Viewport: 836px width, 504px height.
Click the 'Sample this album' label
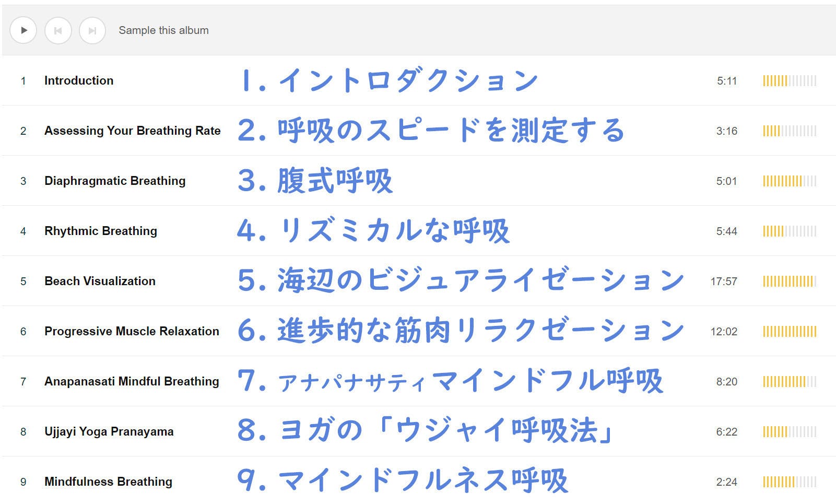(x=163, y=30)
